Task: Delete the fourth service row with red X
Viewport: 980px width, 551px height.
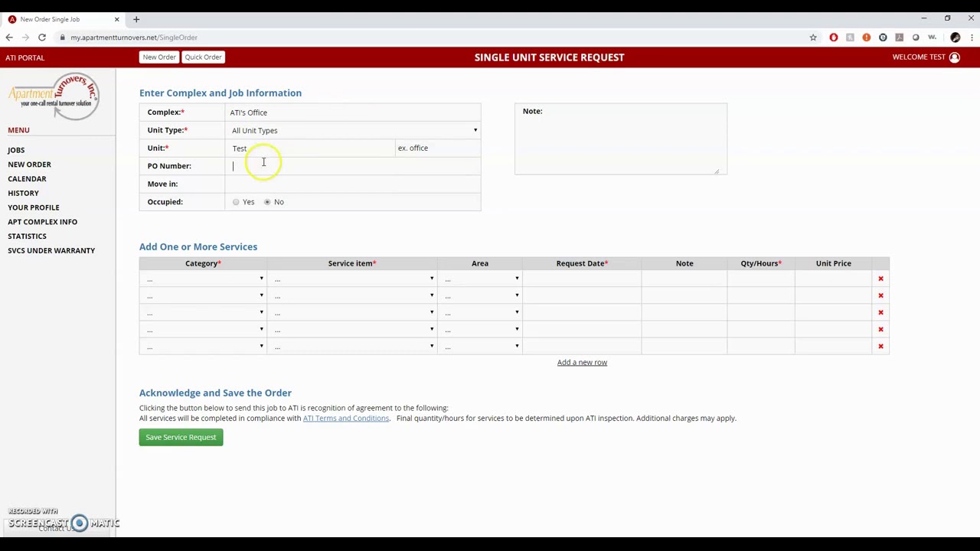Action: (x=880, y=329)
